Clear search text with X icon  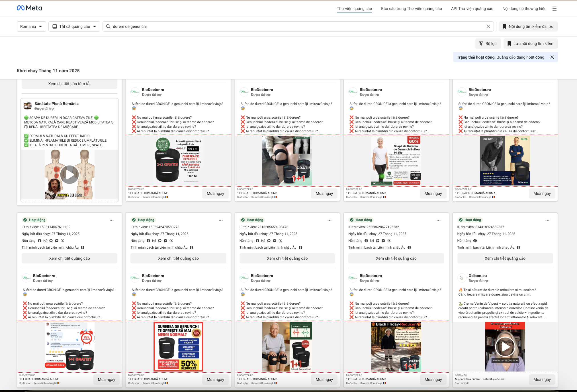point(488,26)
